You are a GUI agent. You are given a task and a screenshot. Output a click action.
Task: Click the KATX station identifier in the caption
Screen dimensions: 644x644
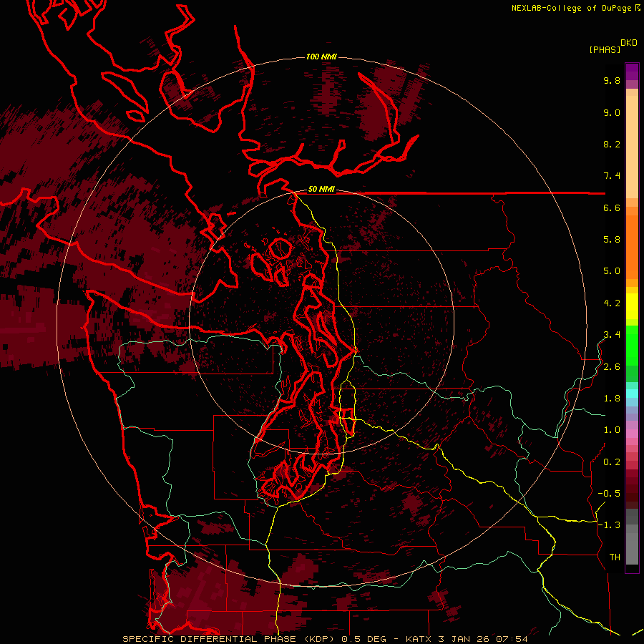419,639
